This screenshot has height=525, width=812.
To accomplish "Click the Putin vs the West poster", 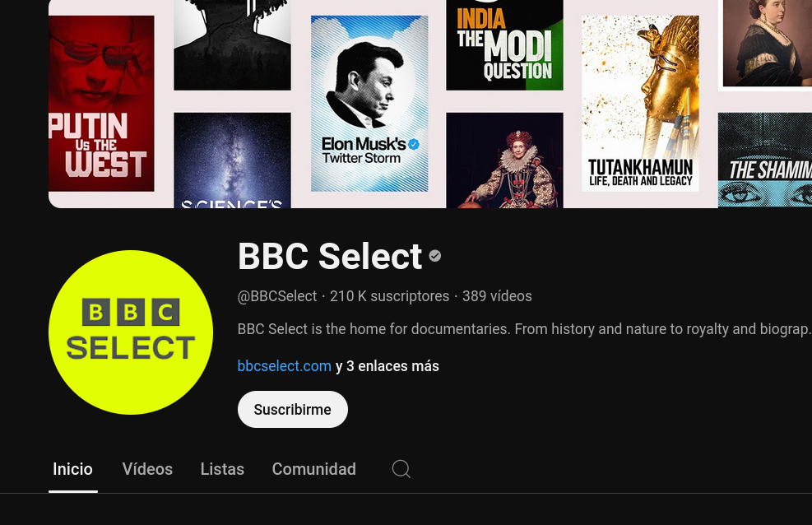I will (x=101, y=104).
